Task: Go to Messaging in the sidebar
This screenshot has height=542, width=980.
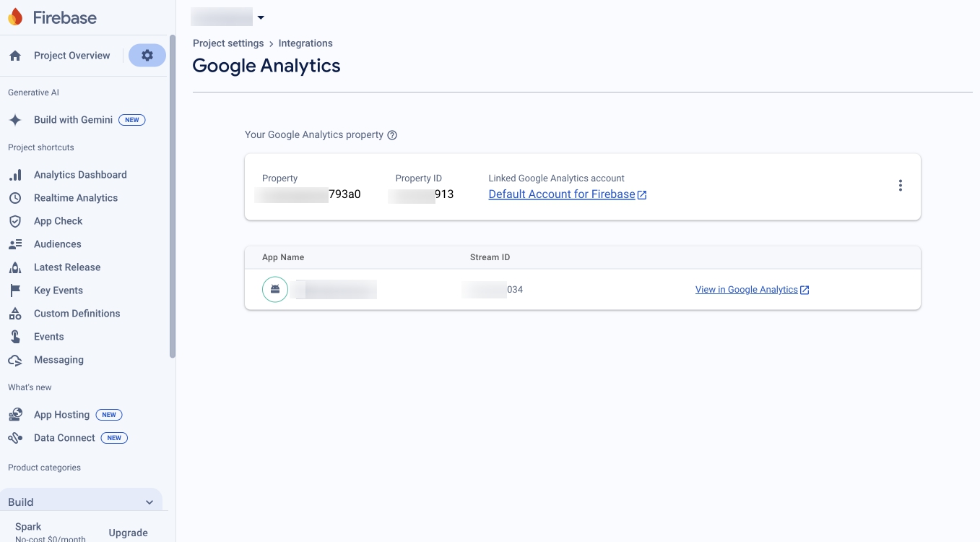Action: pyautogui.click(x=58, y=360)
